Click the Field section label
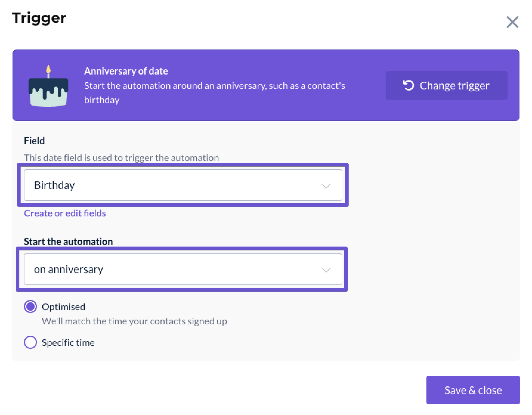 point(34,141)
